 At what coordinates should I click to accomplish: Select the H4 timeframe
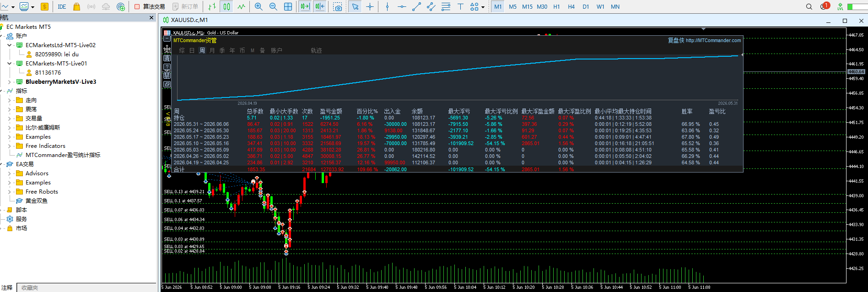pos(571,7)
